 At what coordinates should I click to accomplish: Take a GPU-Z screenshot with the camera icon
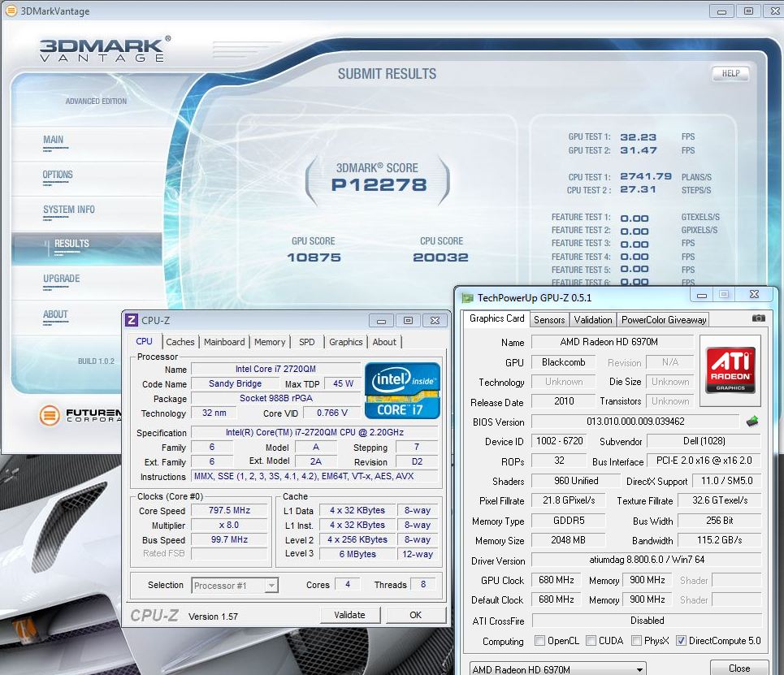(x=758, y=318)
